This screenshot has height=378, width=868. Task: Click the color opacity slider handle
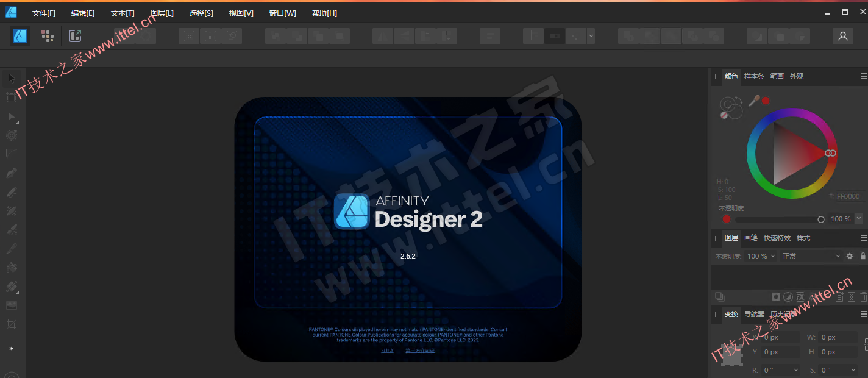tap(821, 219)
